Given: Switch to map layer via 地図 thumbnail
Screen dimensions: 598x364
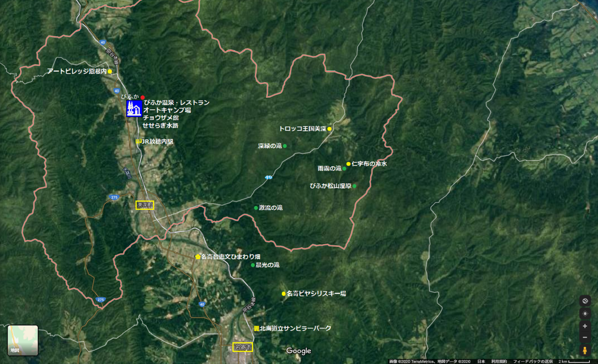Looking at the screenshot, I should 23,340.
